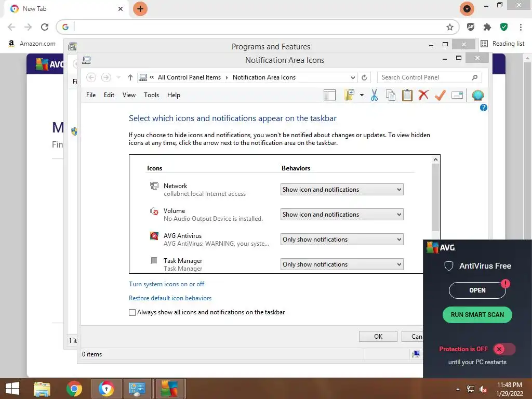Click the volume tray icon
The width and height of the screenshot is (532, 399).
tap(483, 389)
